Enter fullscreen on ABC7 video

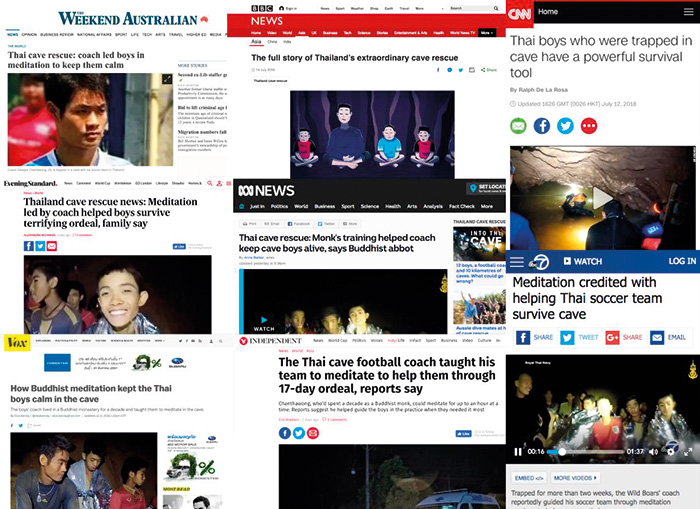[688, 452]
